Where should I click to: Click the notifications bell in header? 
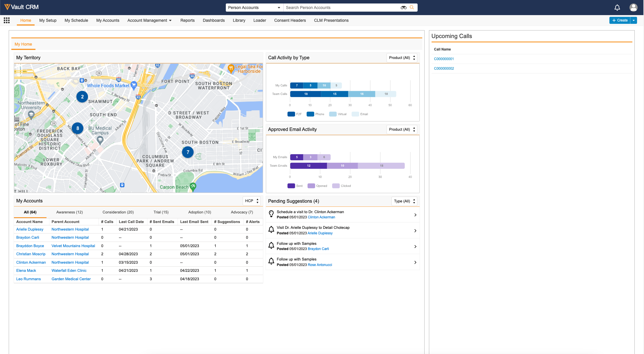(617, 8)
